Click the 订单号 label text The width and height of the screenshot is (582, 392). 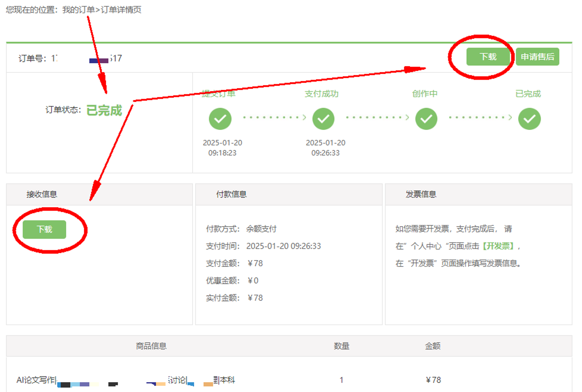click(x=32, y=59)
